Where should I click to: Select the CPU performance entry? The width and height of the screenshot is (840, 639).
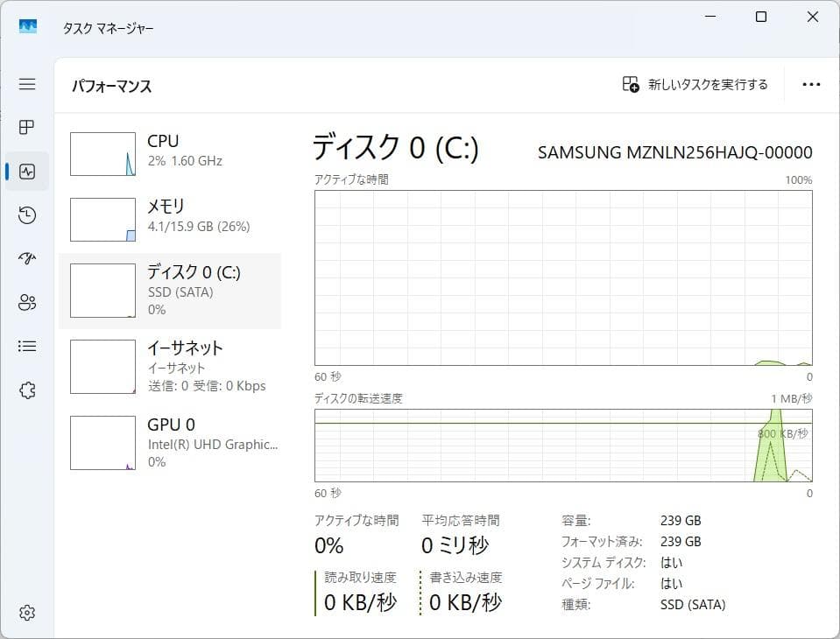tap(171, 153)
